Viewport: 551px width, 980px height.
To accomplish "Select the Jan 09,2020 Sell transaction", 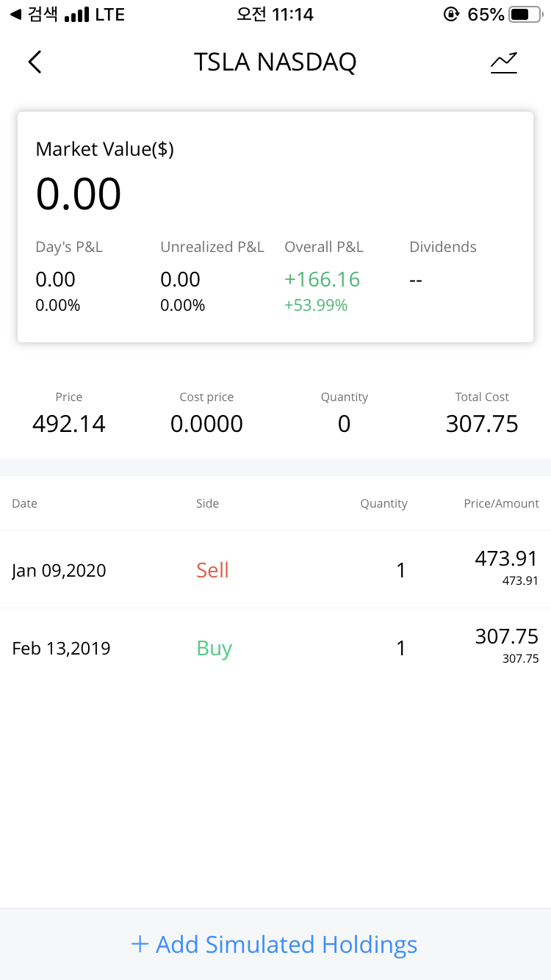I will point(275,569).
